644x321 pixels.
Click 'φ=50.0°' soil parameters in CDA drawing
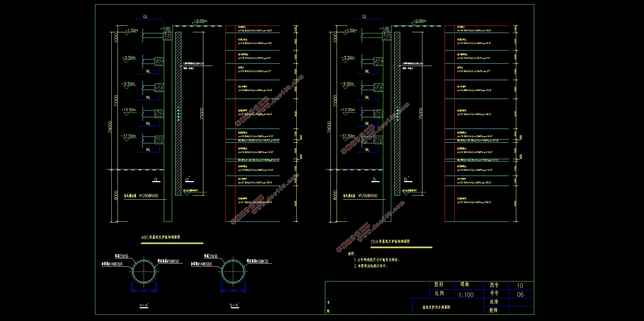[x=474, y=202]
